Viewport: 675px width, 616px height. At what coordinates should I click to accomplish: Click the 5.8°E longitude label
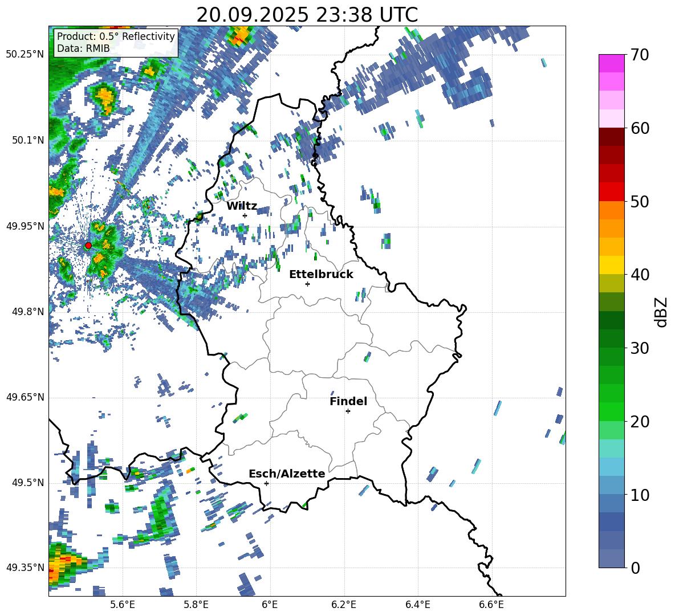pos(196,605)
